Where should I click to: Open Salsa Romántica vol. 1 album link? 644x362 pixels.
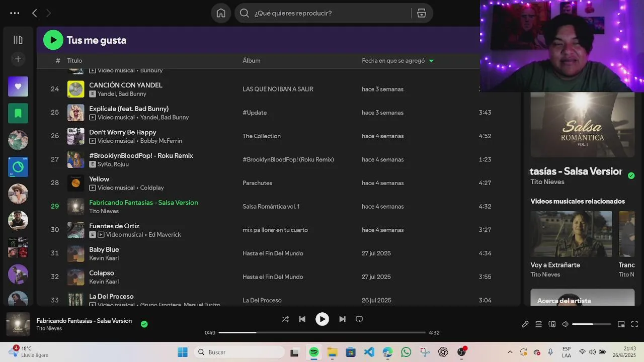(271, 207)
